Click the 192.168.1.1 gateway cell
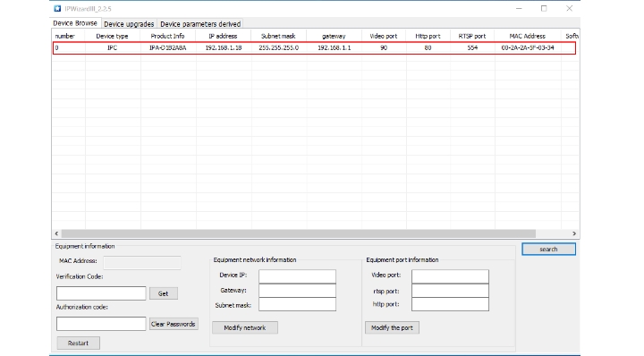 [x=335, y=48]
